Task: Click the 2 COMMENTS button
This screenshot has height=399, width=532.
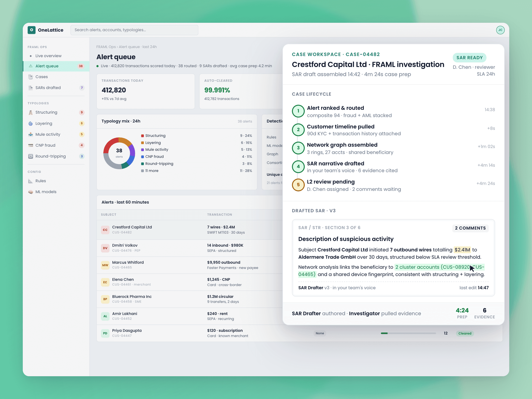Action: click(470, 228)
